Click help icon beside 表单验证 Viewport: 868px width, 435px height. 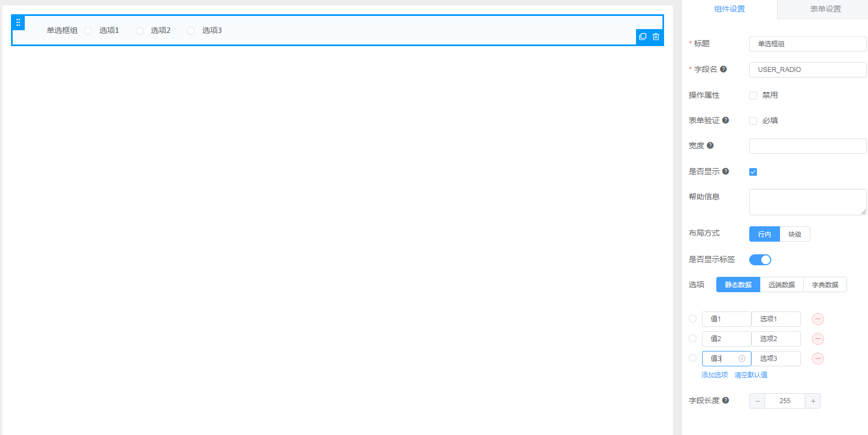pos(726,120)
